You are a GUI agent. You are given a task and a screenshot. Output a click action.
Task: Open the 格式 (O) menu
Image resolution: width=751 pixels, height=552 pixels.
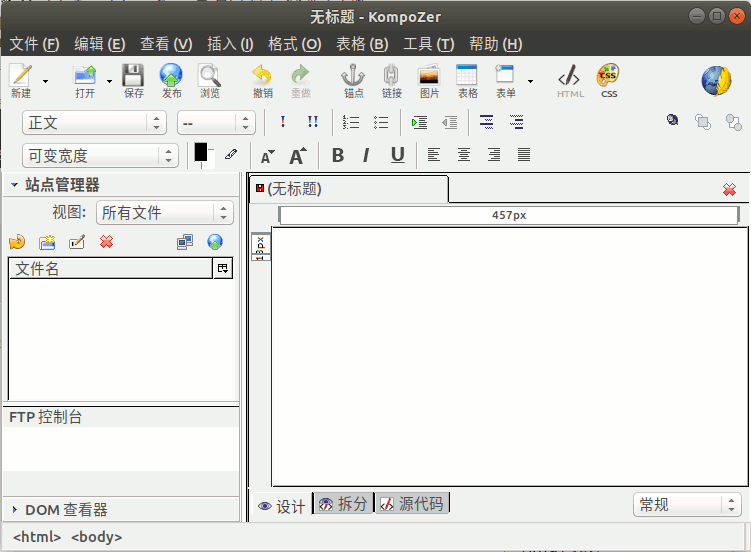295,44
